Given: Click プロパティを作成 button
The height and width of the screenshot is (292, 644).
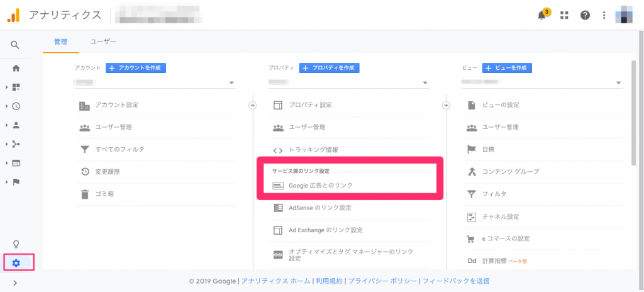Looking at the screenshot, I should point(330,68).
